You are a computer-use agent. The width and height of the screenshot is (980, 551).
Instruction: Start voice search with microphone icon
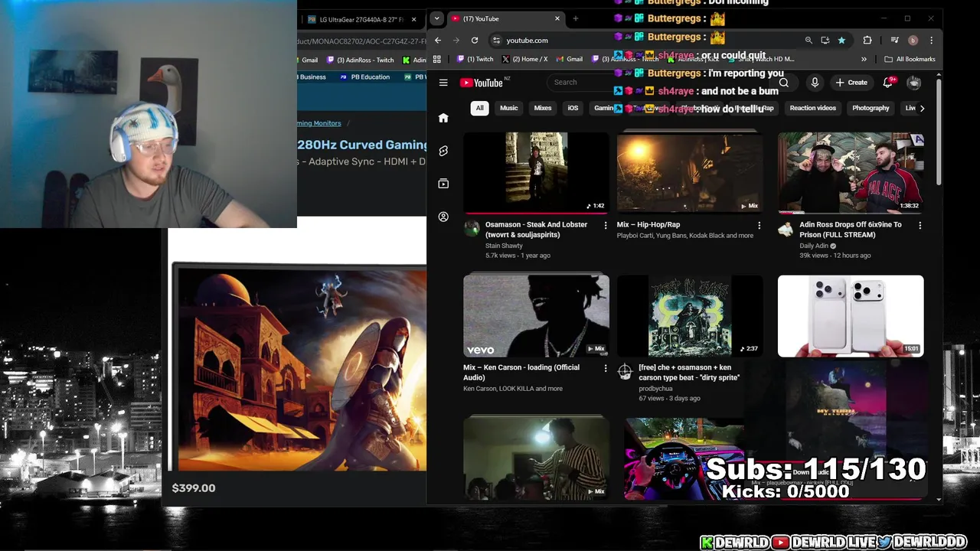pyautogui.click(x=815, y=83)
